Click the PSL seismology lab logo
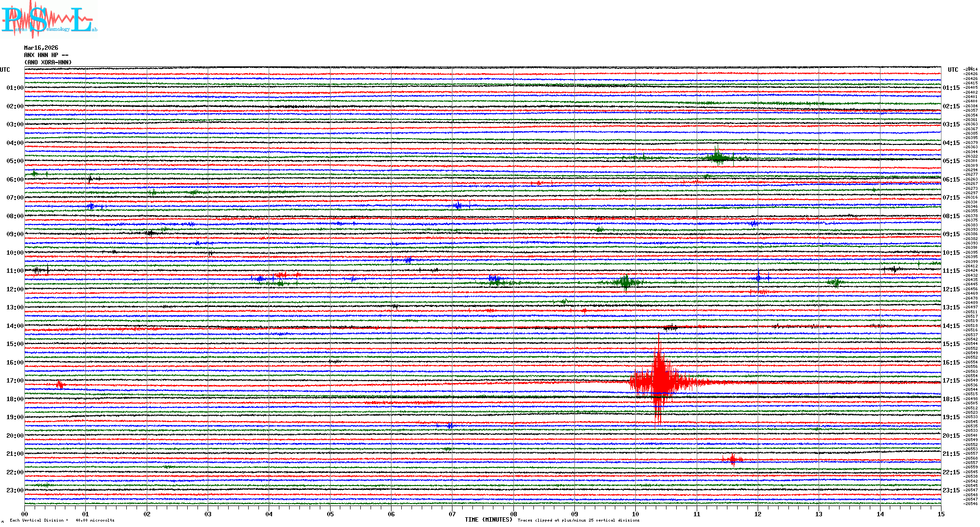 click(x=49, y=20)
